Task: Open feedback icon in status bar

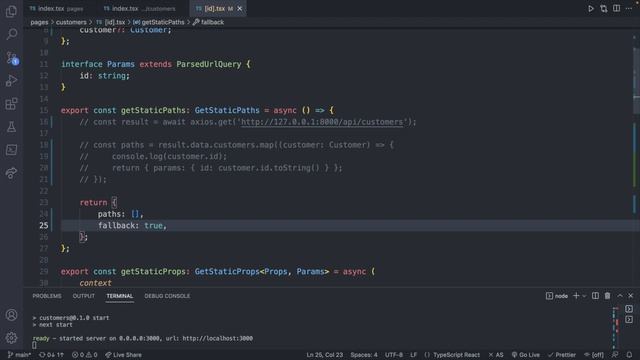Action: pyautogui.click(x=615, y=355)
